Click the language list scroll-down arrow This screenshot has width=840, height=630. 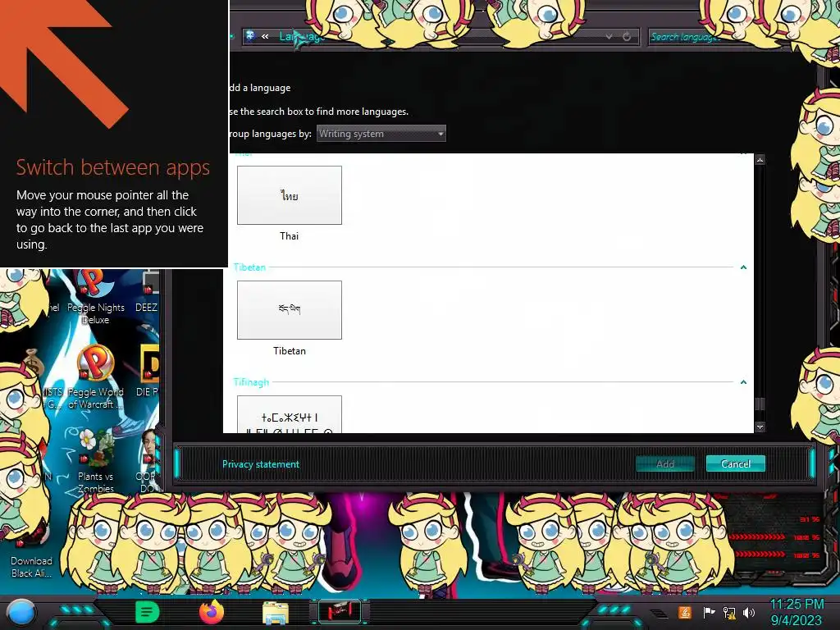(x=760, y=427)
